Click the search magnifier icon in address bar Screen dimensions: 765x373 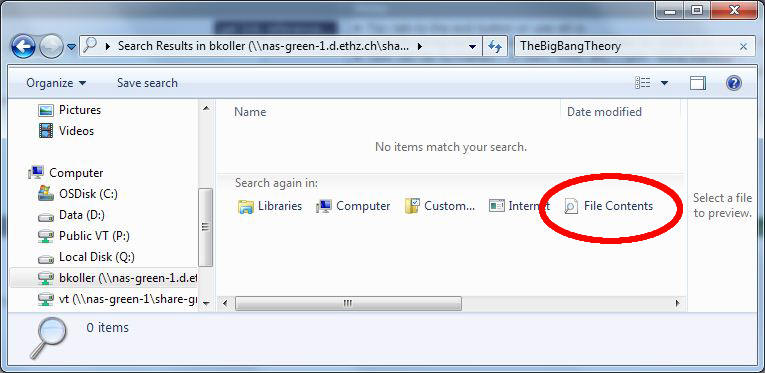(x=90, y=46)
